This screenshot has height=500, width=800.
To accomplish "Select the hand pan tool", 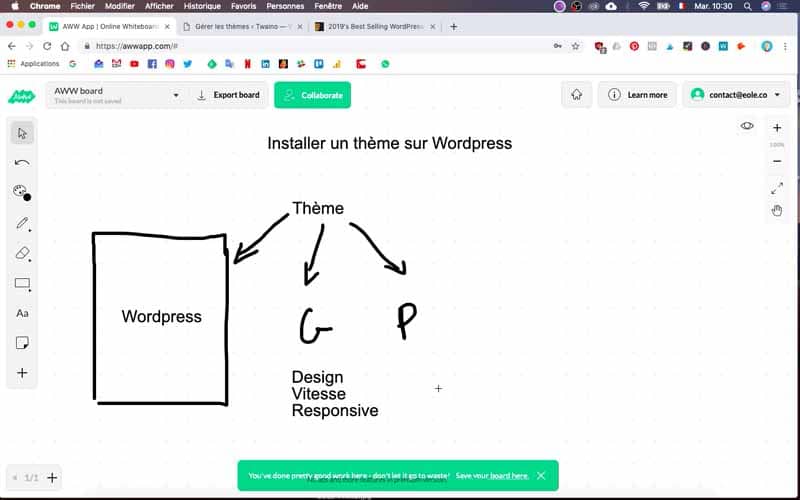I will (x=777, y=210).
